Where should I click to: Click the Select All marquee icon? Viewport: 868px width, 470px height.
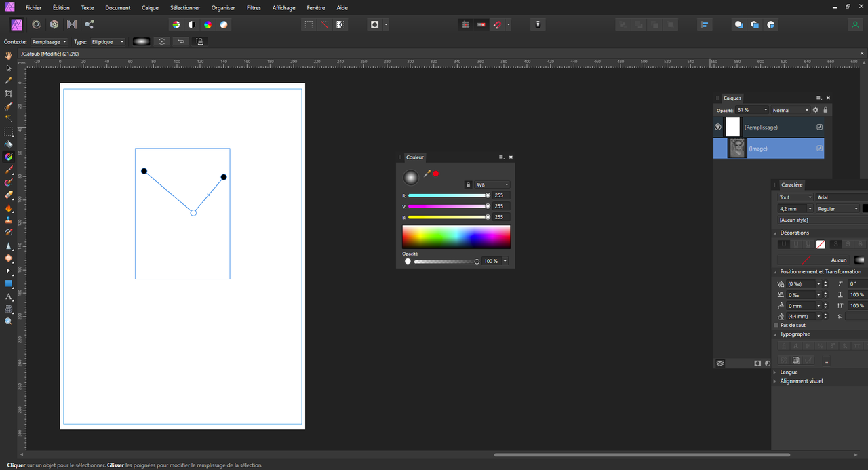[309, 24]
